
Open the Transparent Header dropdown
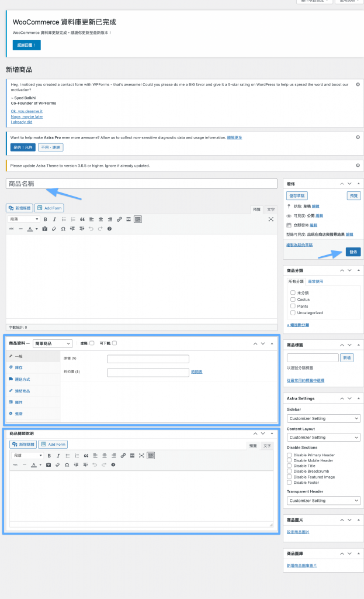tap(324, 501)
